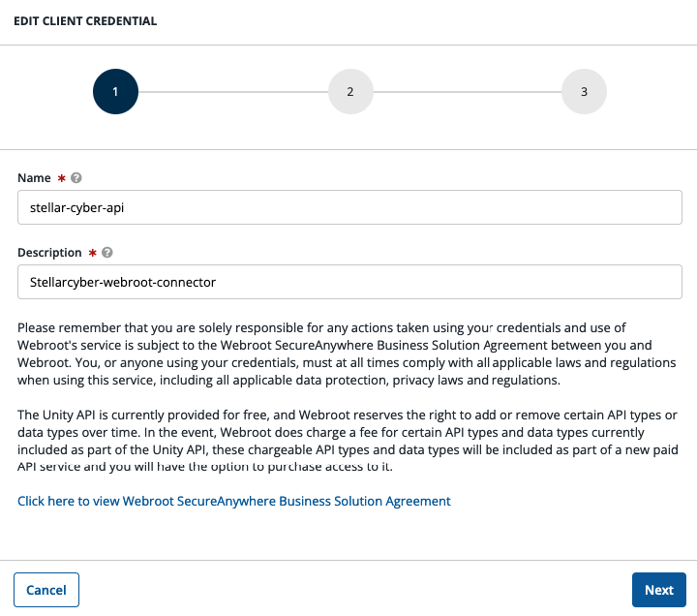Open the help tooltip icon beside Name

tap(76, 178)
